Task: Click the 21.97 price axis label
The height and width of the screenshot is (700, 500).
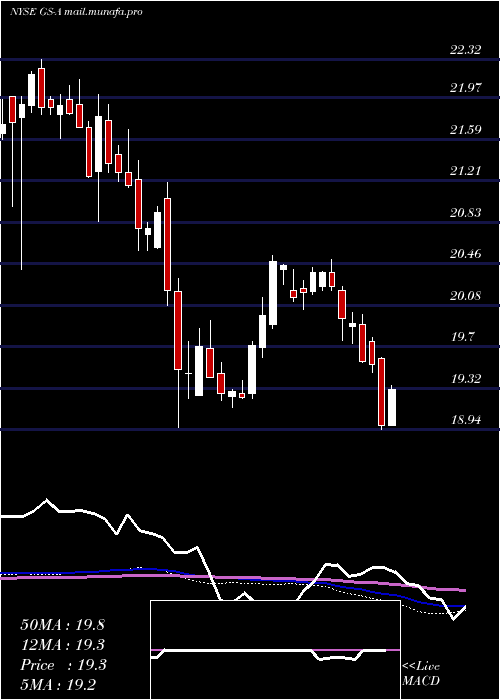Action: click(x=466, y=88)
